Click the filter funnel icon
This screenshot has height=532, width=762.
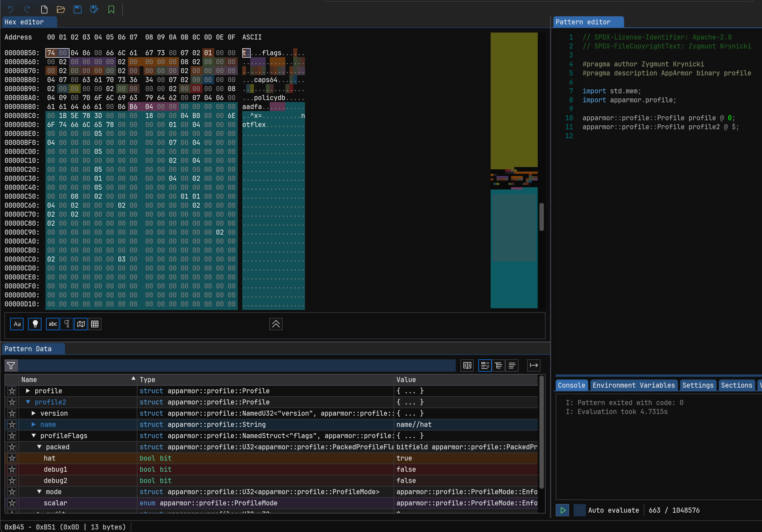pyautogui.click(x=11, y=366)
